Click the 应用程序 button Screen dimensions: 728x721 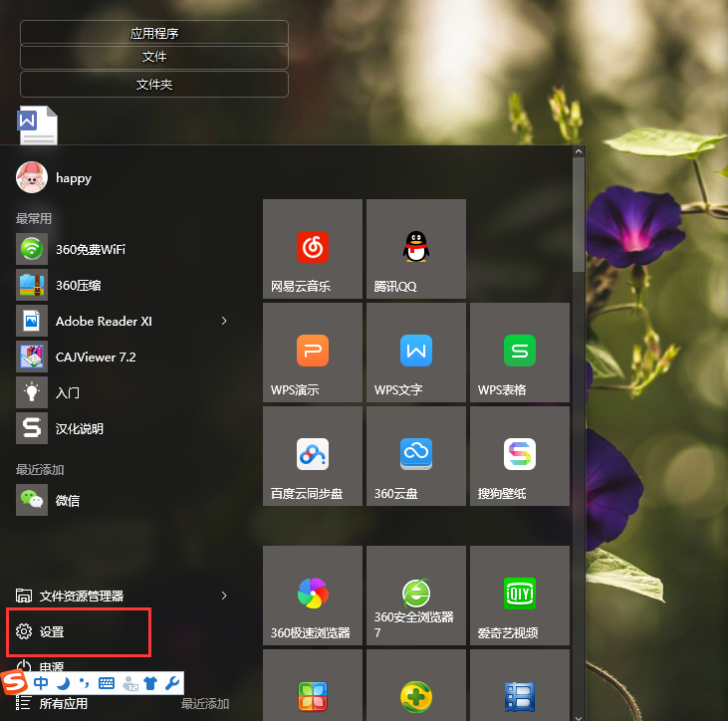click(x=154, y=33)
